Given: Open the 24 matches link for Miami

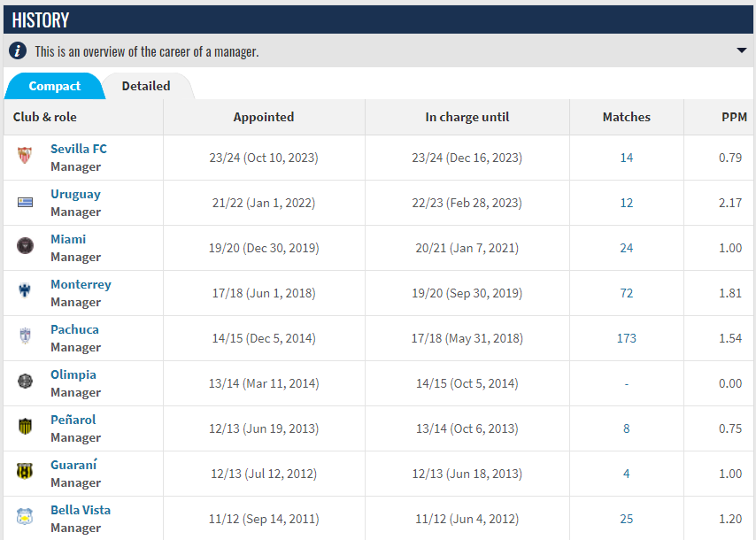Looking at the screenshot, I should [627, 248].
